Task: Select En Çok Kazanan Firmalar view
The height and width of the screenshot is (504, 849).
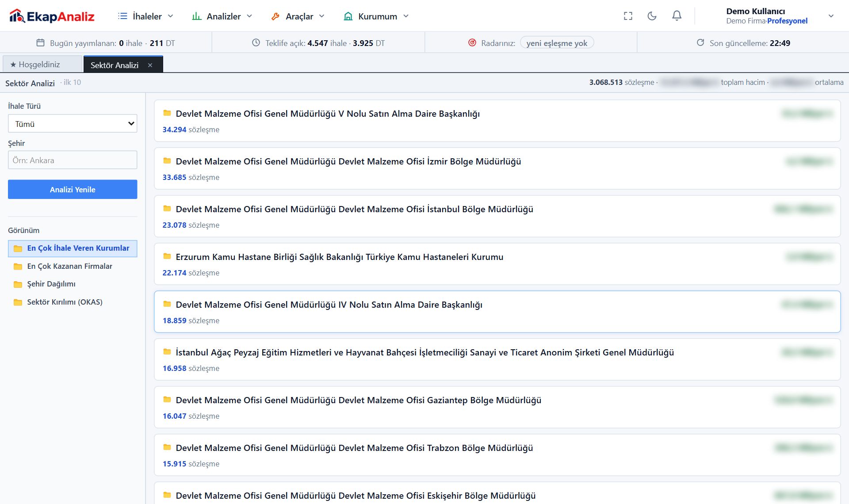Action: [x=73, y=267]
